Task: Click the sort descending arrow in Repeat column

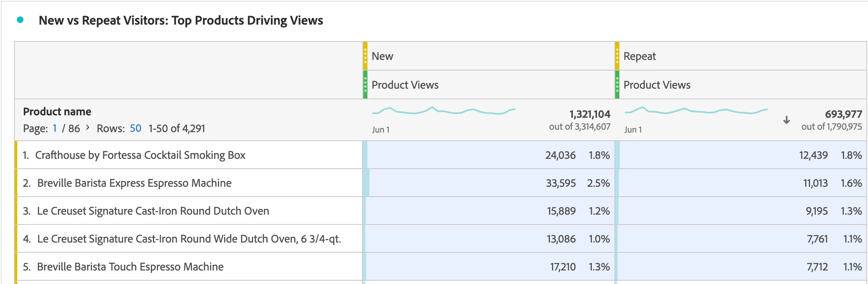Action: [x=786, y=120]
